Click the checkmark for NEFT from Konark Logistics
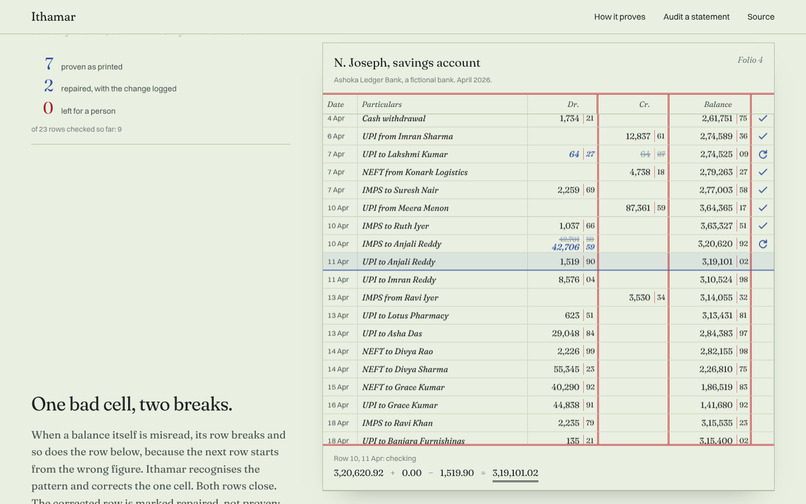 point(763,172)
